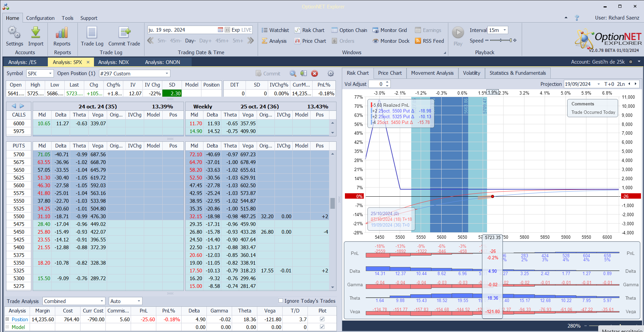Open the Reports chart icon
This screenshot has width=644, height=332.
click(62, 33)
